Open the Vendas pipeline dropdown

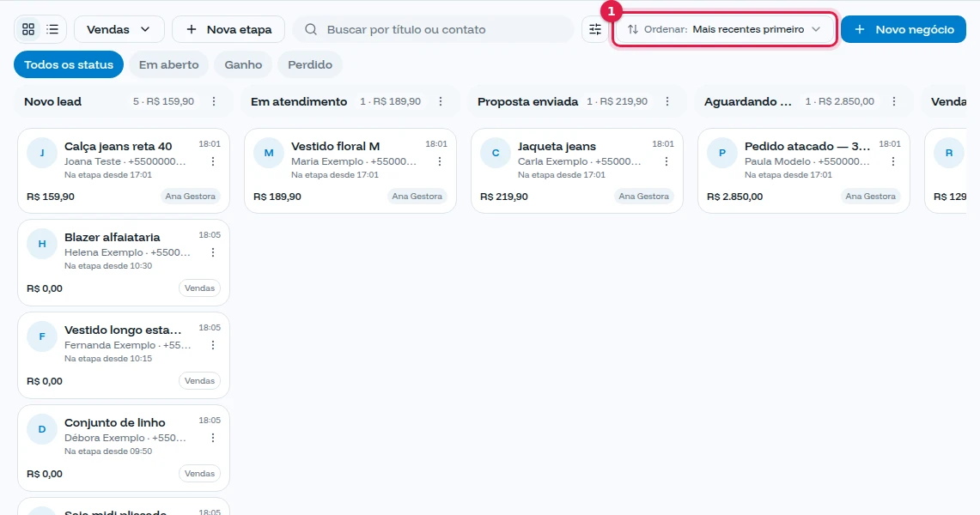pyautogui.click(x=119, y=29)
